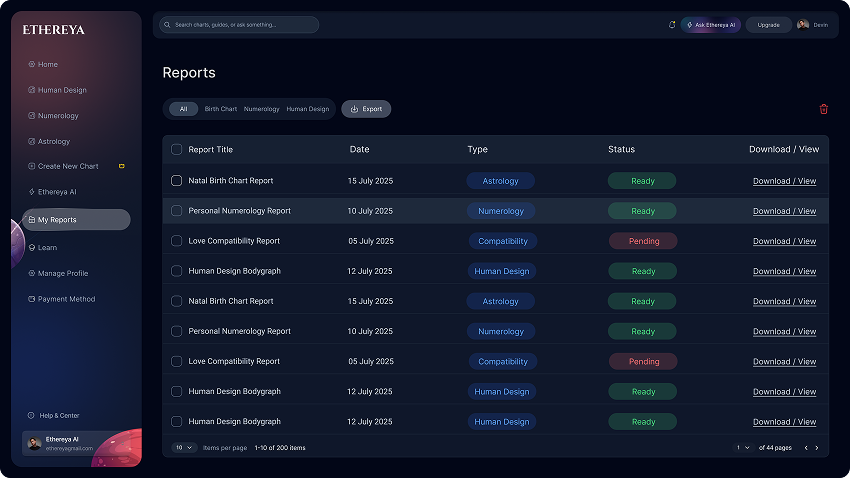Click the Ready status in the highlighted Numerology row
Image resolution: width=850 pixels, height=479 pixels.
click(642, 211)
